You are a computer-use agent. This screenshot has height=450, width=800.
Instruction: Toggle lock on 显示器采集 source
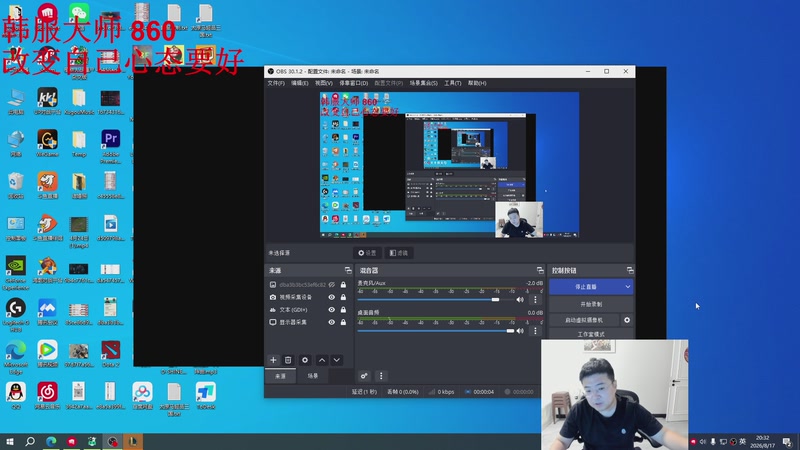[343, 322]
